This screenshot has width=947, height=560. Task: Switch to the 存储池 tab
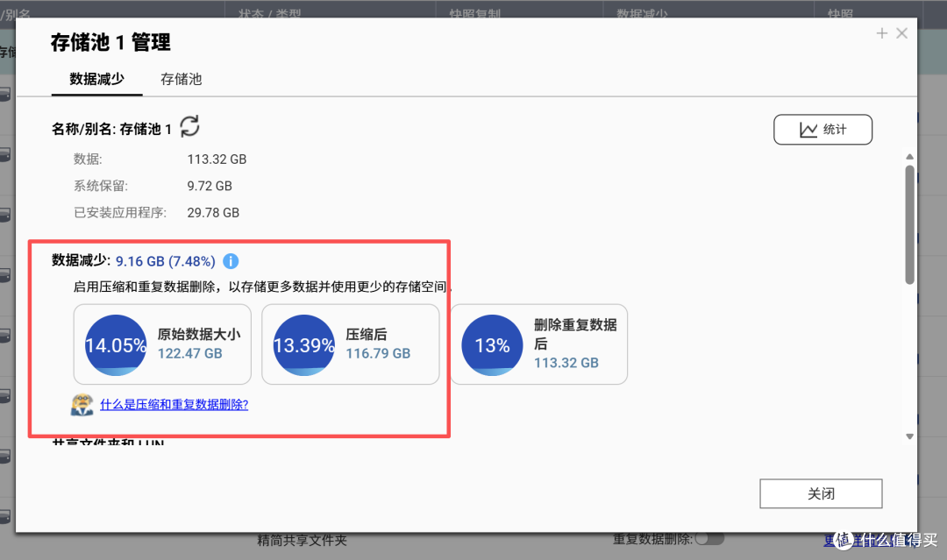pos(182,79)
